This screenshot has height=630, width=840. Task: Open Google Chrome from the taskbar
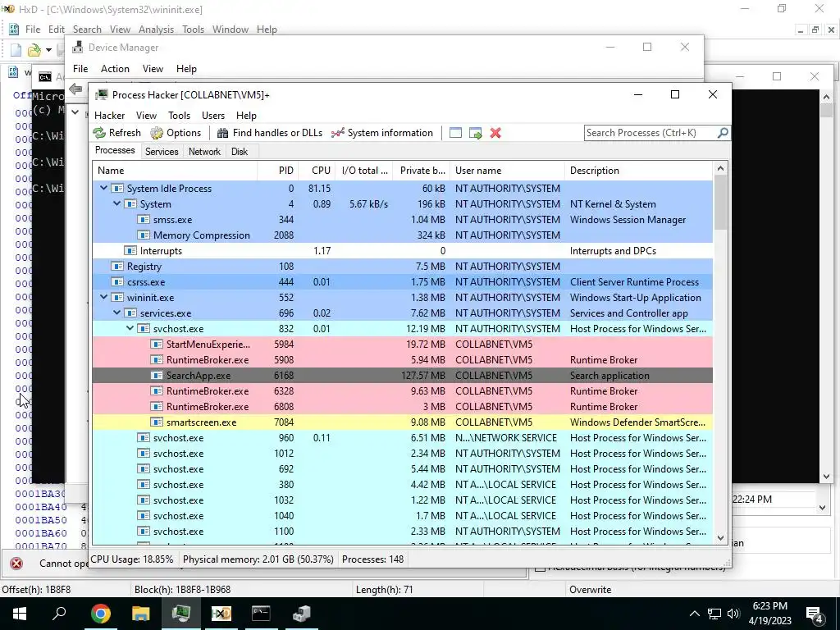coord(100,614)
